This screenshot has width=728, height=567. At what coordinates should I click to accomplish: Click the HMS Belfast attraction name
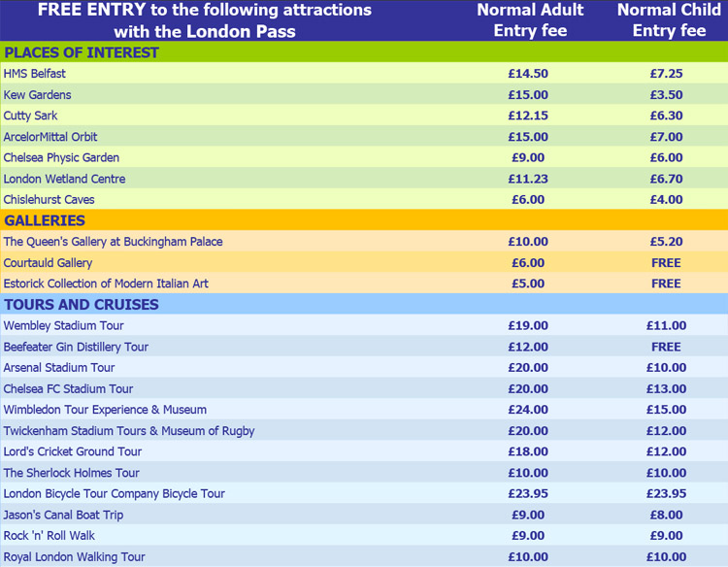(35, 74)
